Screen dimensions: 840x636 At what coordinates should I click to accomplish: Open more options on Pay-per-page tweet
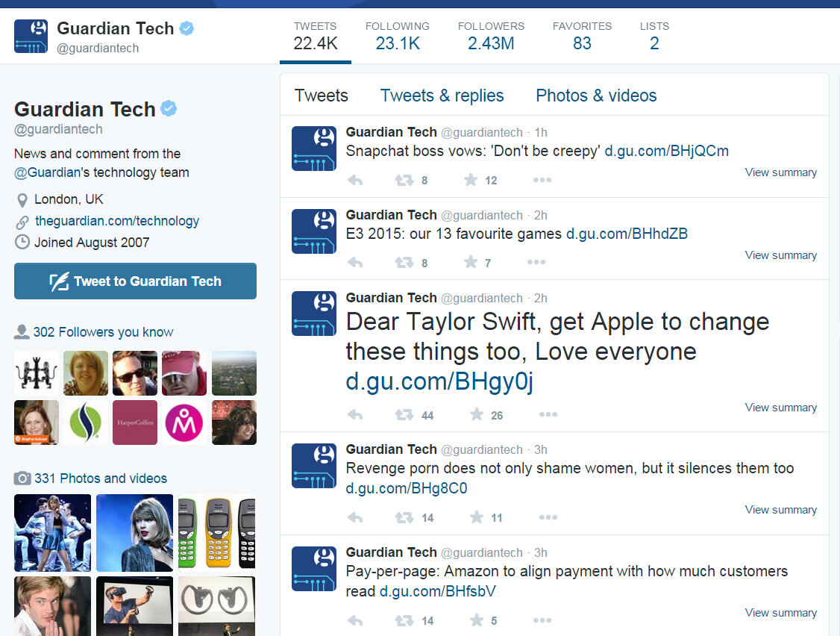point(542,620)
